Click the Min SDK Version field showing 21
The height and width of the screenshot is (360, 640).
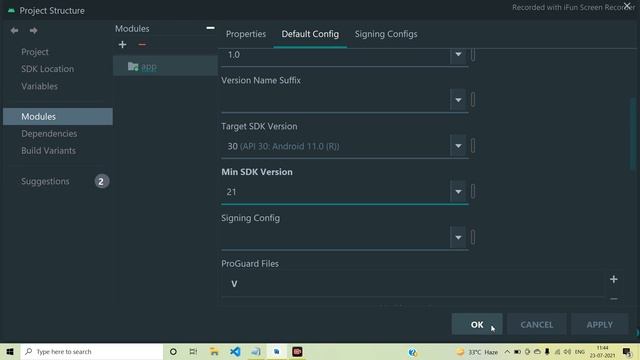tap(336, 191)
